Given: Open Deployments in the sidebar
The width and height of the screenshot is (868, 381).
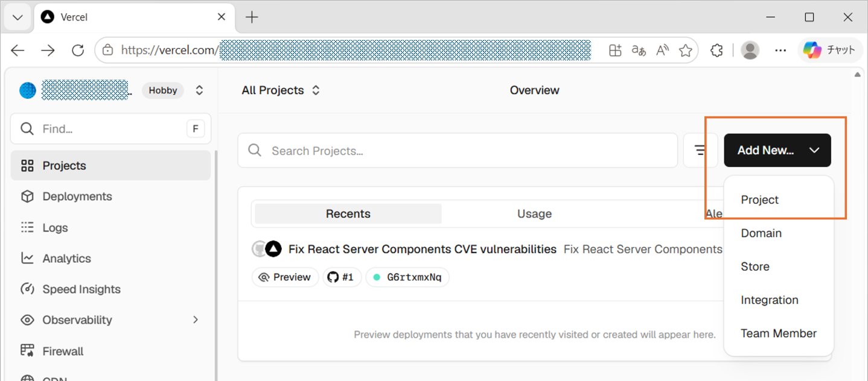Looking at the screenshot, I should pyautogui.click(x=110, y=197).
